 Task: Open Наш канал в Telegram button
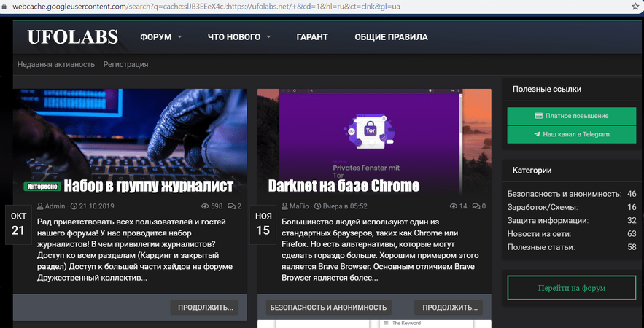(571, 135)
